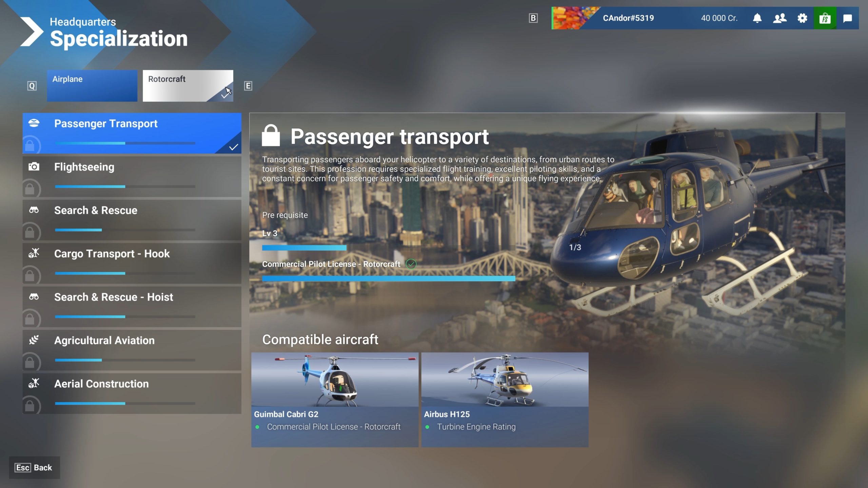
Task: Switch to the Airplane tab
Action: [x=92, y=85]
